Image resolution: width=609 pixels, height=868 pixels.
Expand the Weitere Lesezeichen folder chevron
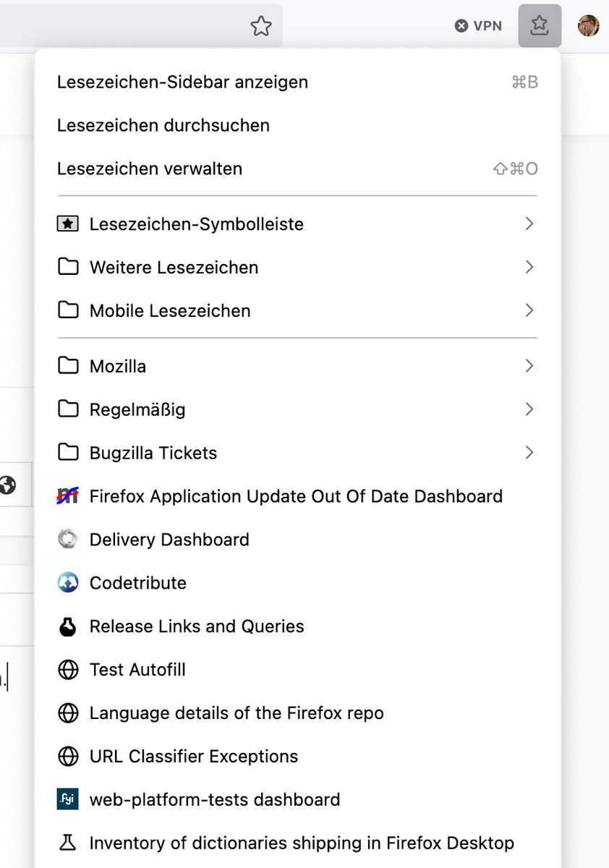(529, 268)
